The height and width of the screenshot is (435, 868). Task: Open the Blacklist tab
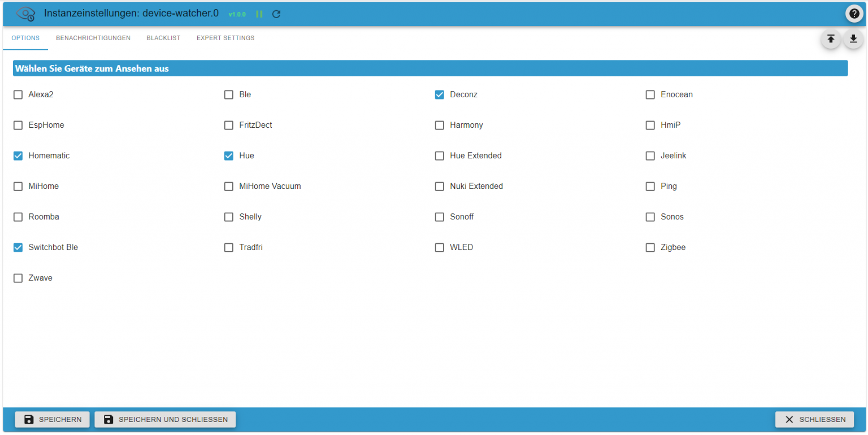(163, 38)
